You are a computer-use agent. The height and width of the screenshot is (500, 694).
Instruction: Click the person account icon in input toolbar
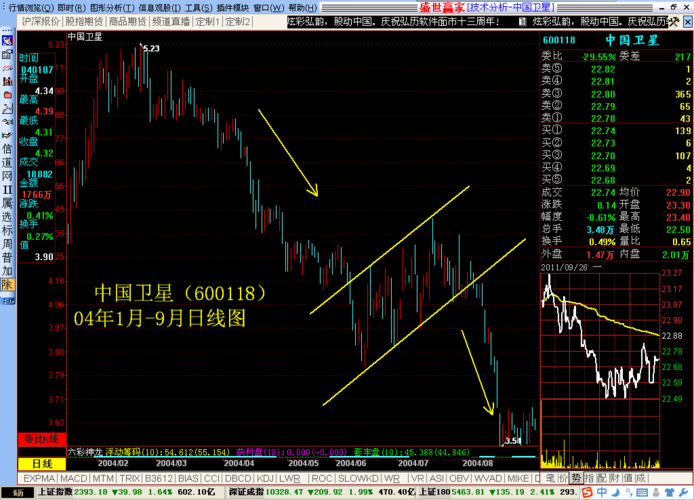click(656, 492)
